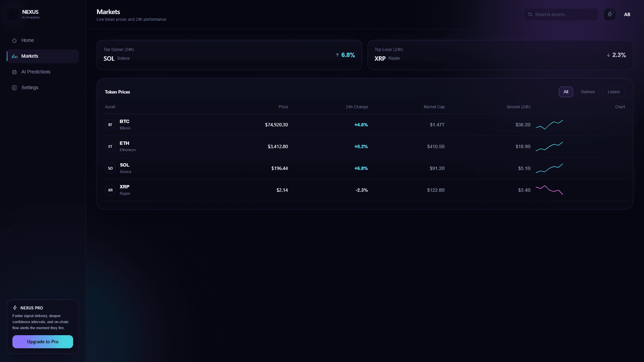
Task: Click the Markets page title
Action: pyautogui.click(x=108, y=12)
